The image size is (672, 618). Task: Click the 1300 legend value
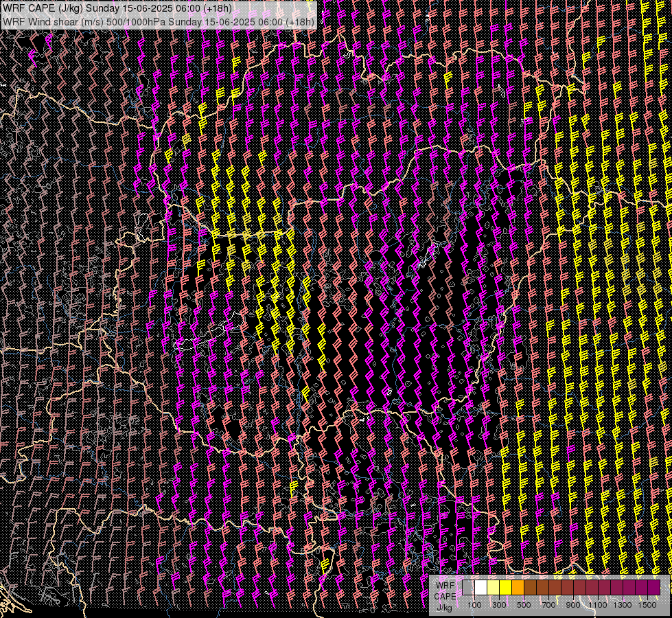pyautogui.click(x=623, y=605)
